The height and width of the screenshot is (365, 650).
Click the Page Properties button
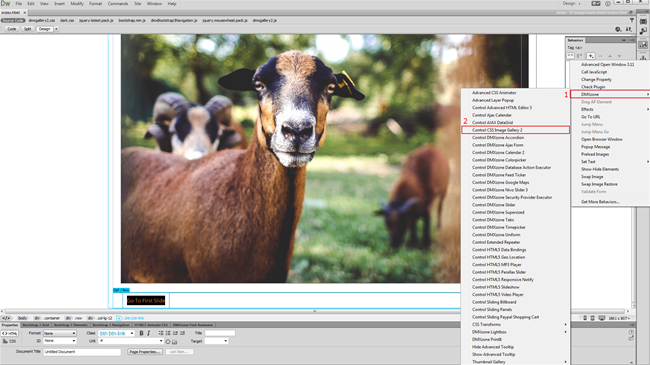point(144,352)
